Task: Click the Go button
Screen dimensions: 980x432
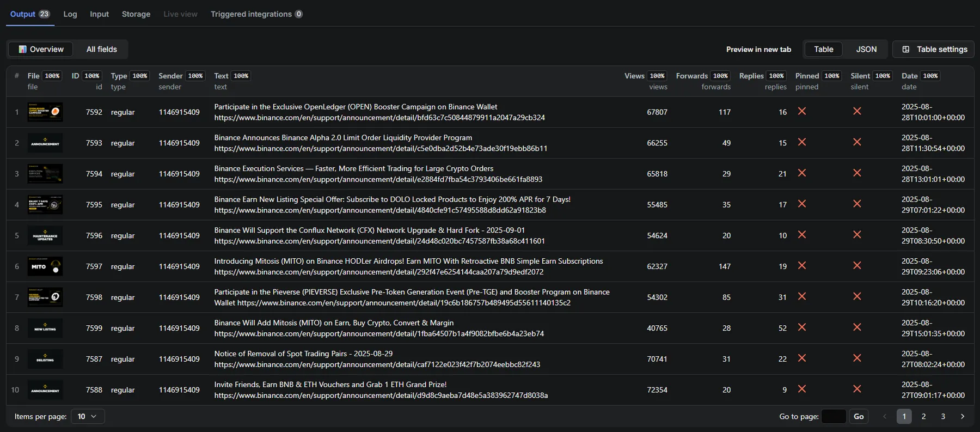Action: [x=859, y=416]
